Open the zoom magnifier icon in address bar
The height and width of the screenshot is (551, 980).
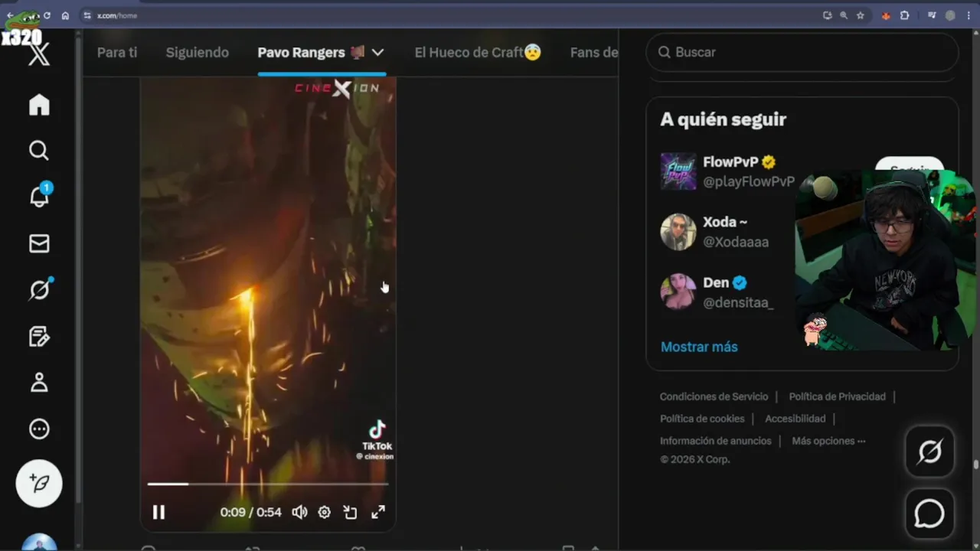point(843,15)
